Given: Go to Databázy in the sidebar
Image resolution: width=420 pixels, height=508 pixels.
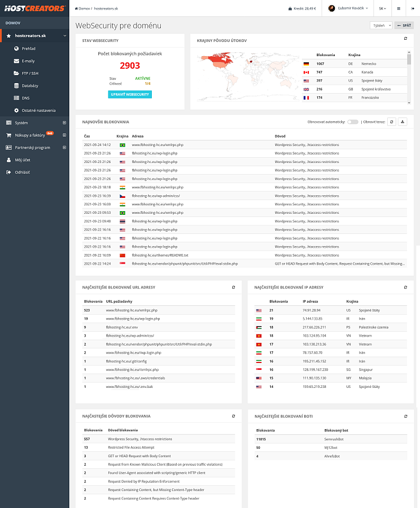Looking at the screenshot, I should pyautogui.click(x=30, y=86).
